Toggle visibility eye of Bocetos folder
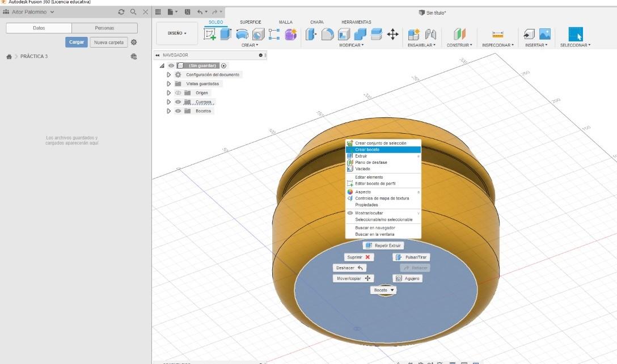This screenshot has height=364, width=617. click(178, 111)
